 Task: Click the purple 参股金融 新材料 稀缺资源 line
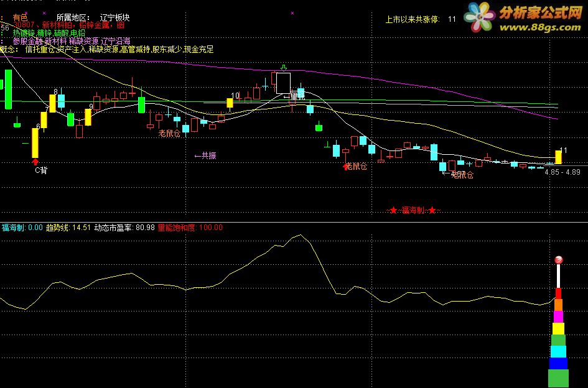coord(72,41)
